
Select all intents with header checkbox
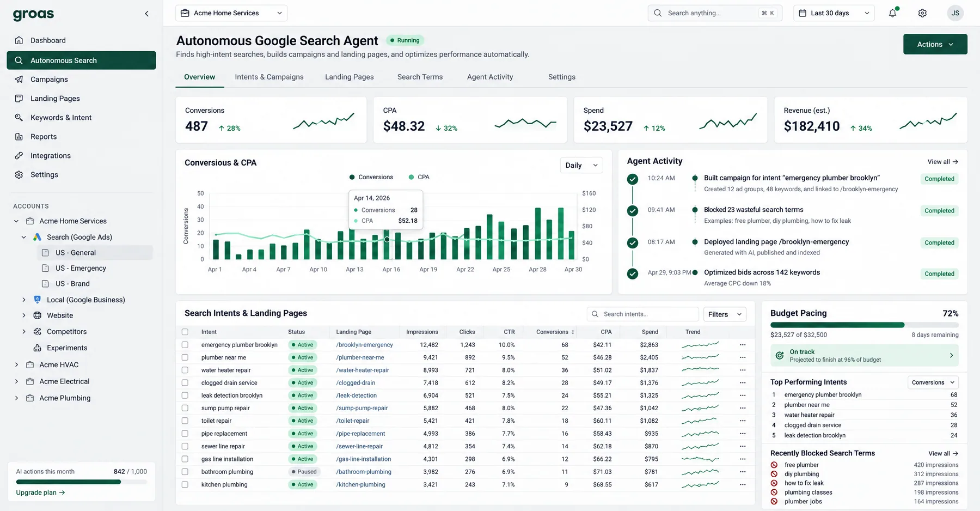pos(185,332)
